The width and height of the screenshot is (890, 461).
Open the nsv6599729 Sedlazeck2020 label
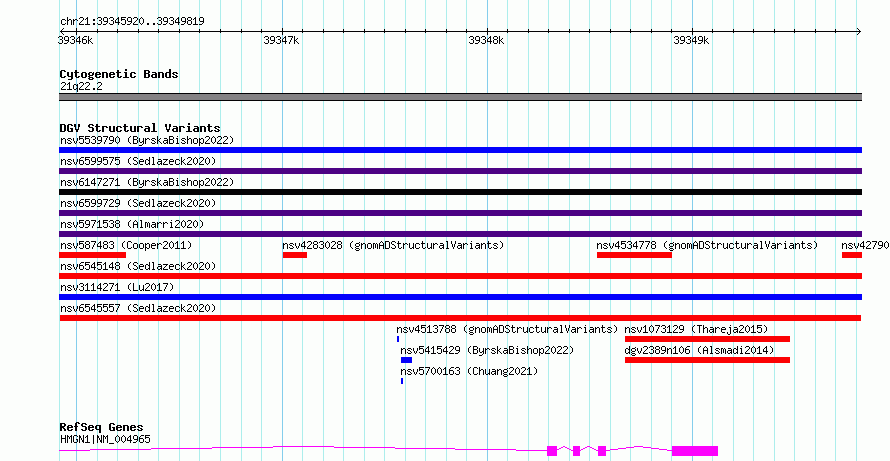click(138, 203)
